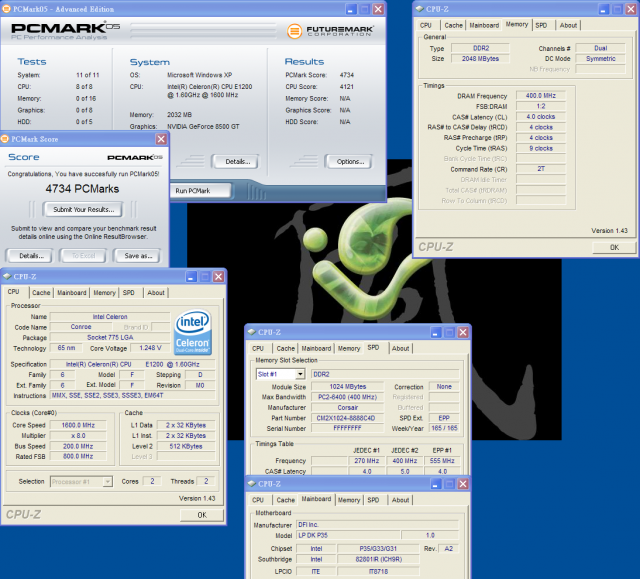640x579 pixels.
Task: Open the Processor #1 selection dropdown
Action: (107, 482)
